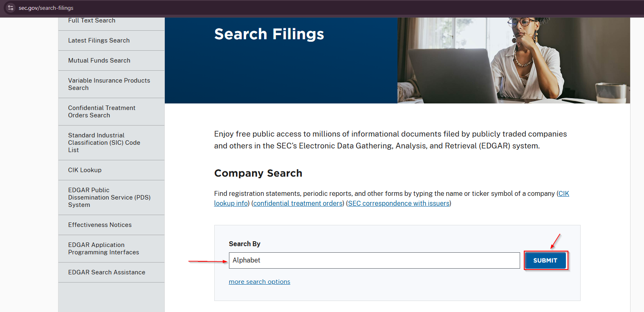Open Full Text Search in sidebar

(92, 21)
